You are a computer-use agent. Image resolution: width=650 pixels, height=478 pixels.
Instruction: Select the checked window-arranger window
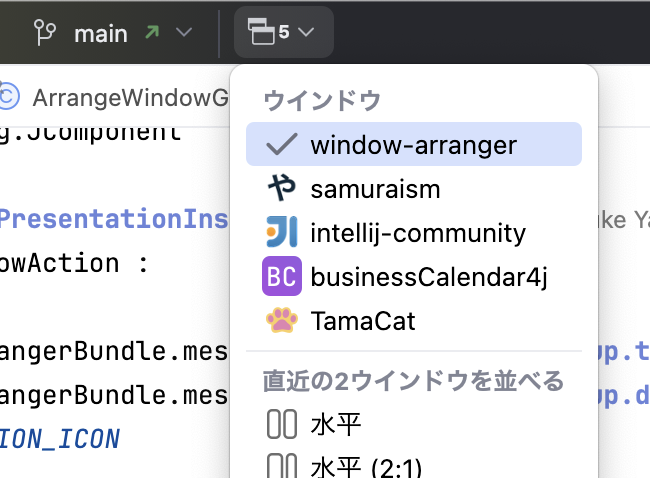(x=414, y=144)
